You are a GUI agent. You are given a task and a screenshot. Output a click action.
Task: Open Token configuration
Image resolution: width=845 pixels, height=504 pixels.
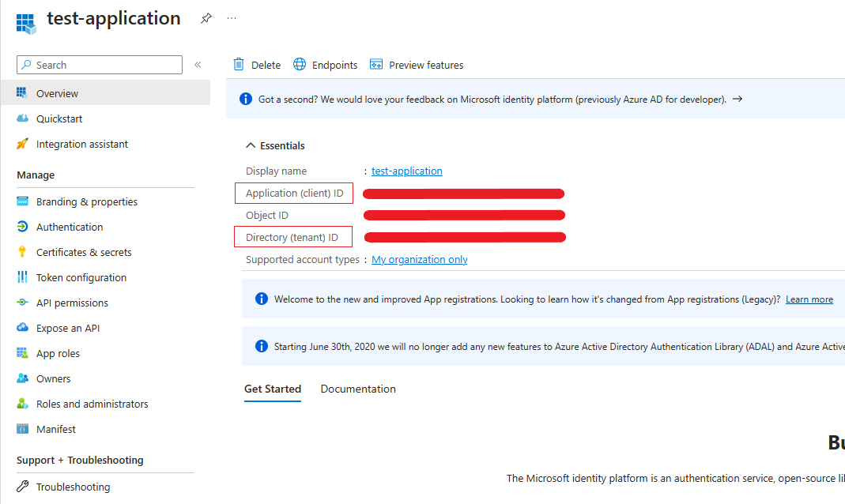tap(81, 277)
